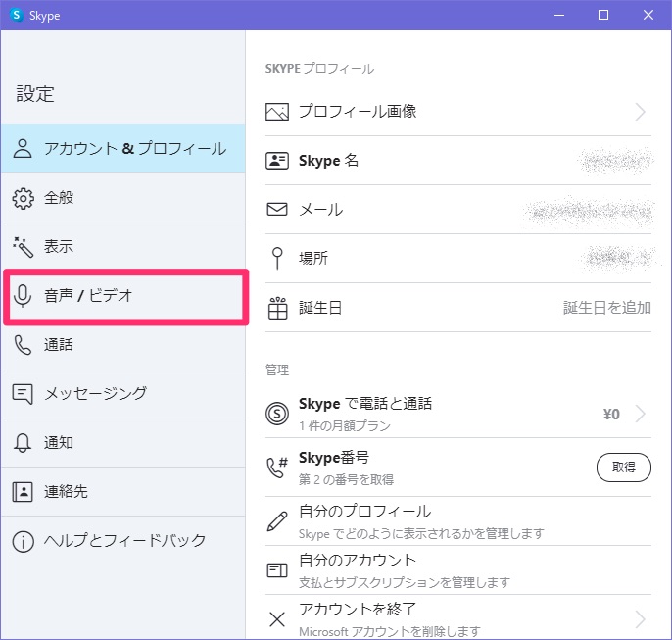Click the contact book icon beside 連絡先
Viewport: 672px width, 640px height.
click(x=23, y=492)
